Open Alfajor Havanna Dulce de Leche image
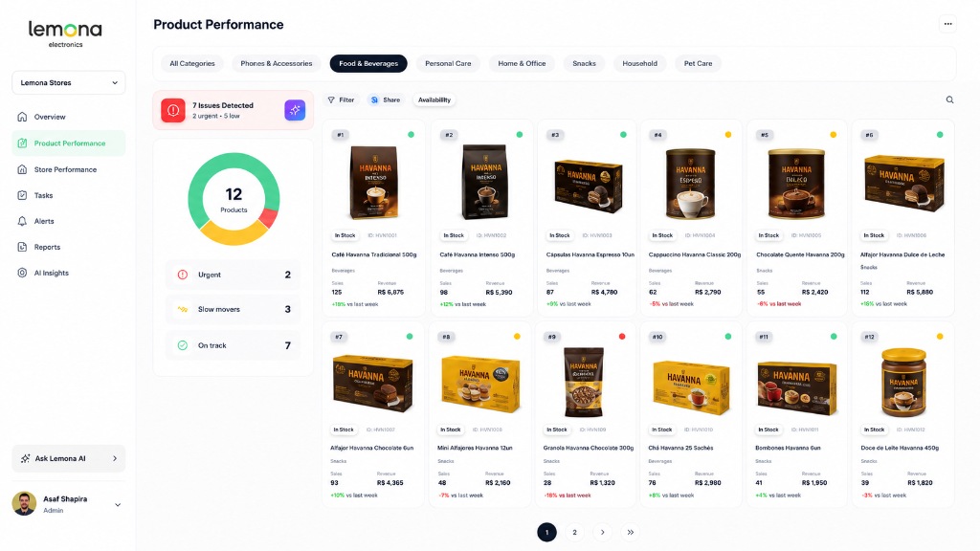This screenshot has width=980, height=551. (903, 183)
